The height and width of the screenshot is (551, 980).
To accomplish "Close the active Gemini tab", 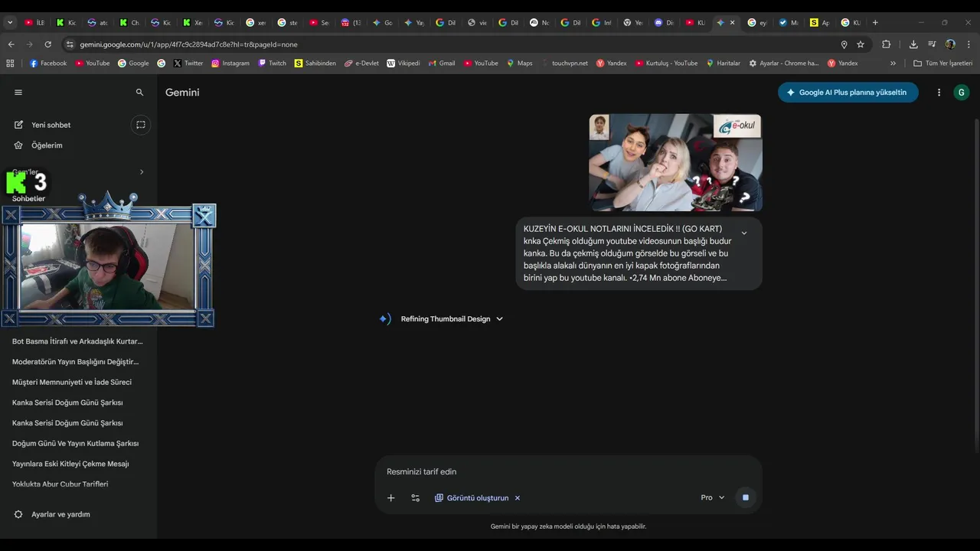I will [732, 23].
